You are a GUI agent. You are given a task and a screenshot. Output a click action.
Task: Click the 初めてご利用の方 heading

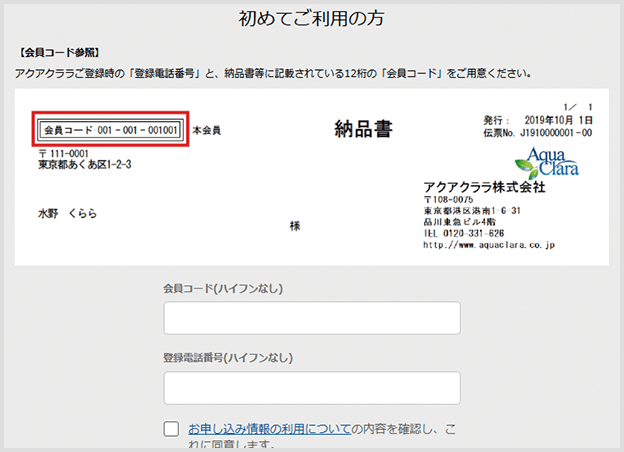312,18
